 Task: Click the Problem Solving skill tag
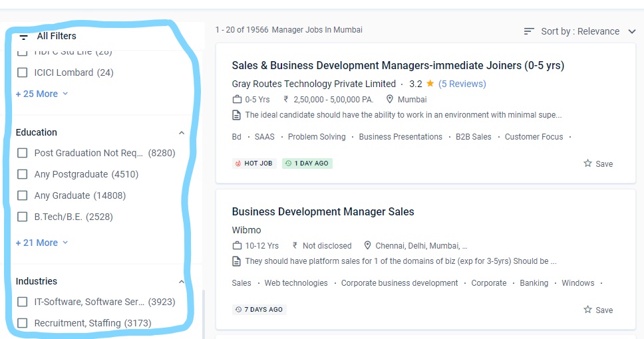[x=317, y=137]
